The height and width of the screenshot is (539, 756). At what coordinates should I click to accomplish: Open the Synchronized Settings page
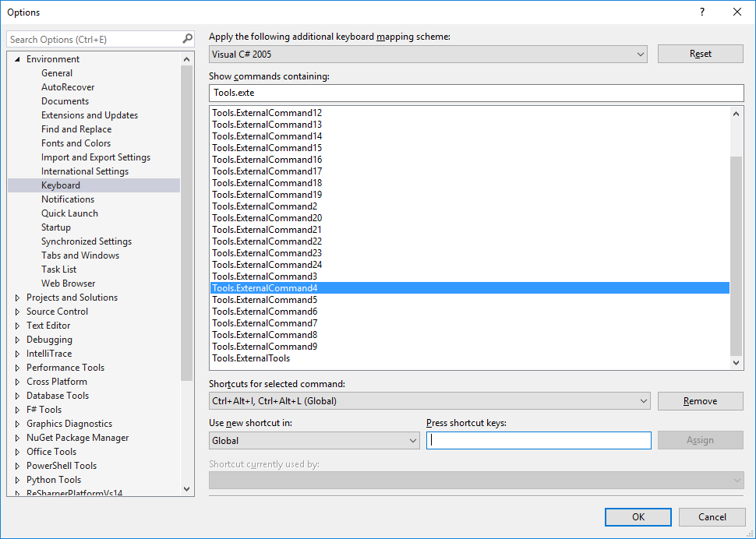(x=86, y=241)
